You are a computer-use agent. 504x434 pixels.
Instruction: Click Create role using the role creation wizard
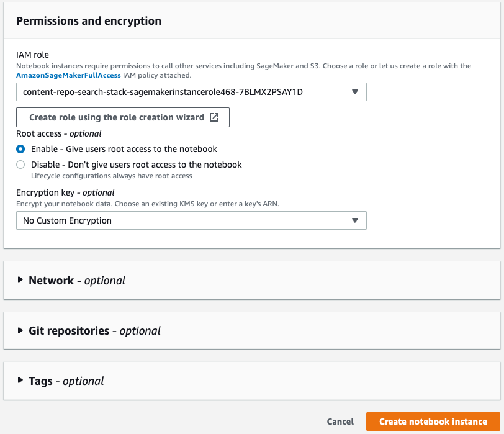[117, 117]
